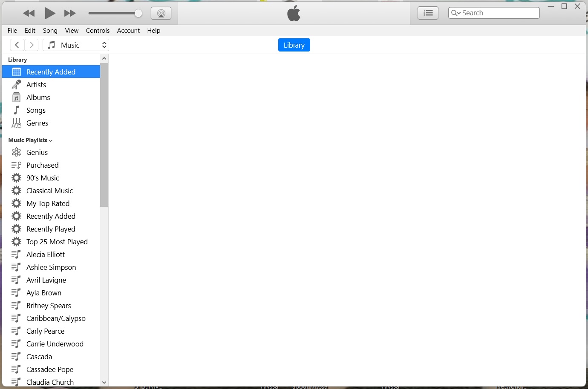The width and height of the screenshot is (588, 389).
Task: Open the Genius playlist atom icon
Action: click(17, 152)
